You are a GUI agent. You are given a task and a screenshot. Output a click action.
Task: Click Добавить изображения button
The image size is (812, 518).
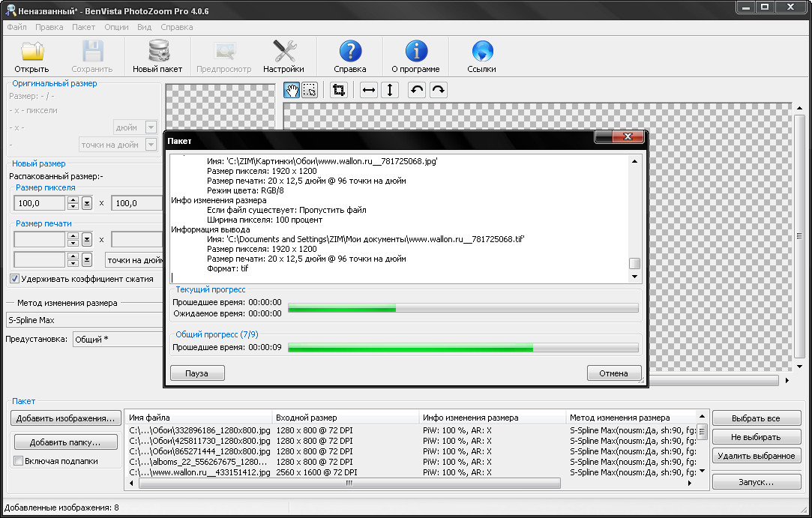66,418
